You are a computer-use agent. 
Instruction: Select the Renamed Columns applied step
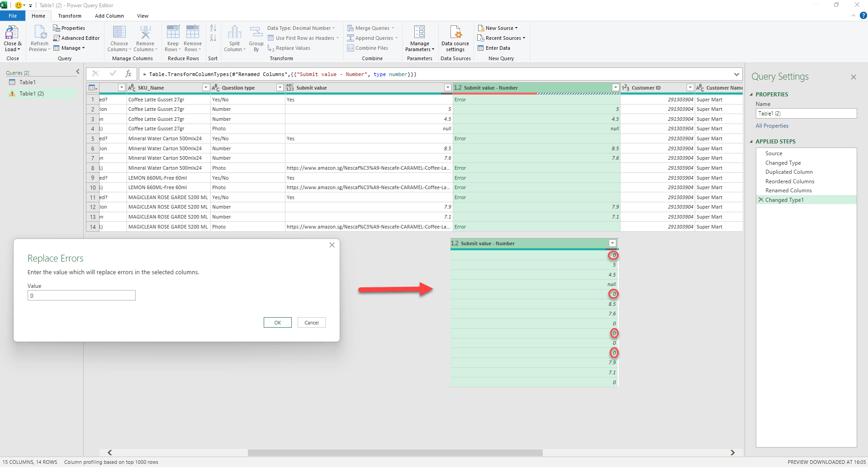coord(788,191)
